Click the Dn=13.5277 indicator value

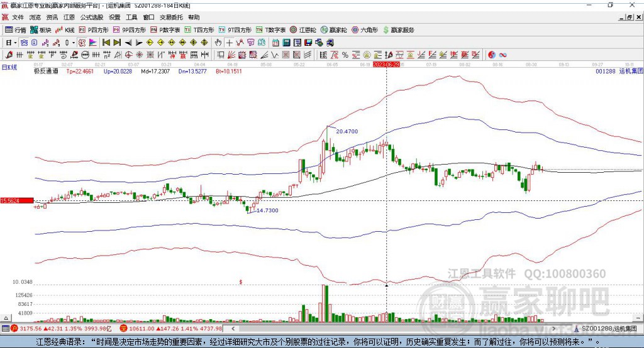click(x=192, y=71)
